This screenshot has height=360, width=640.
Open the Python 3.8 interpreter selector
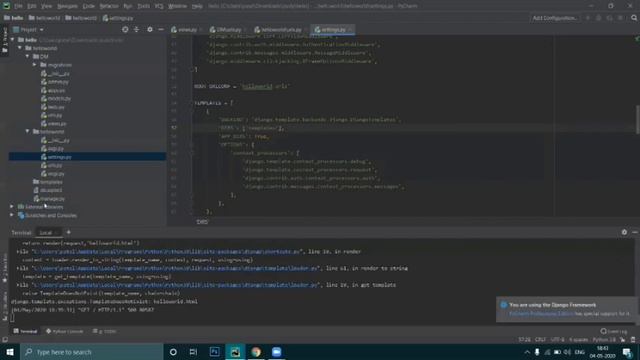[604, 340]
